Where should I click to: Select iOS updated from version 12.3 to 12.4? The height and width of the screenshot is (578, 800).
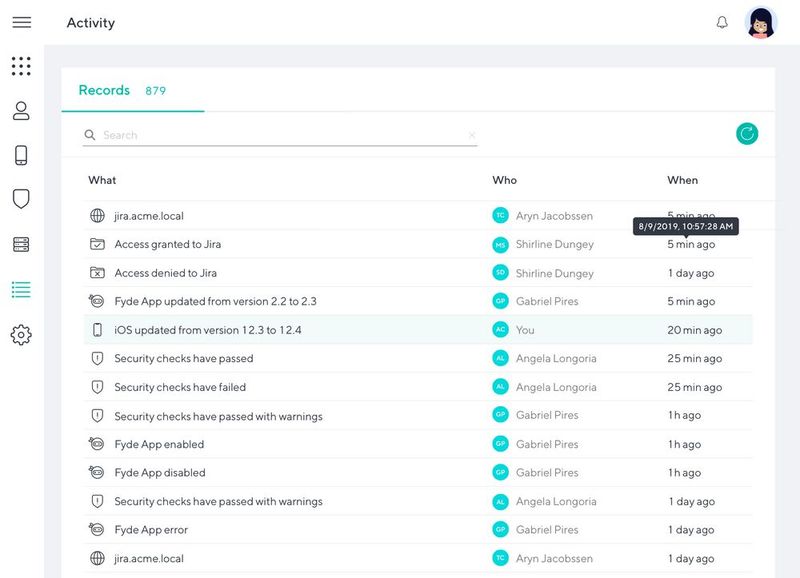click(x=418, y=330)
